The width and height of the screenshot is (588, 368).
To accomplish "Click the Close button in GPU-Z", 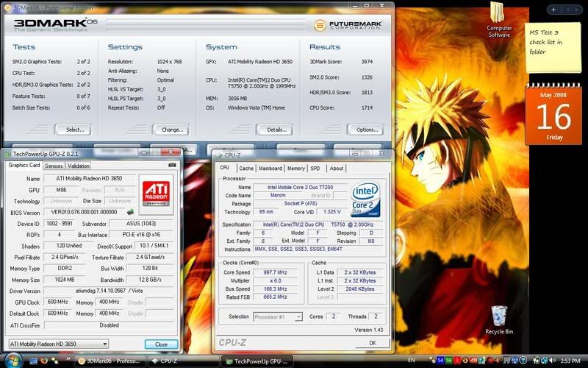I will tap(161, 344).
